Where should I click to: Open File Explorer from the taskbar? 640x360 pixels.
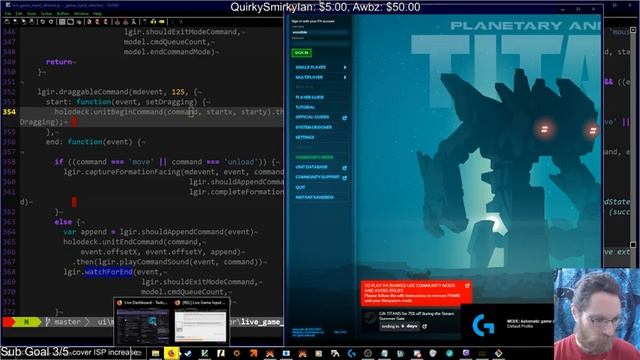click(x=155, y=353)
